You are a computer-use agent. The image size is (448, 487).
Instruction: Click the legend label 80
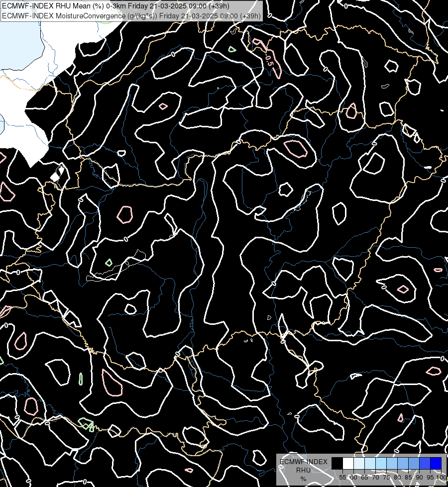(397, 478)
